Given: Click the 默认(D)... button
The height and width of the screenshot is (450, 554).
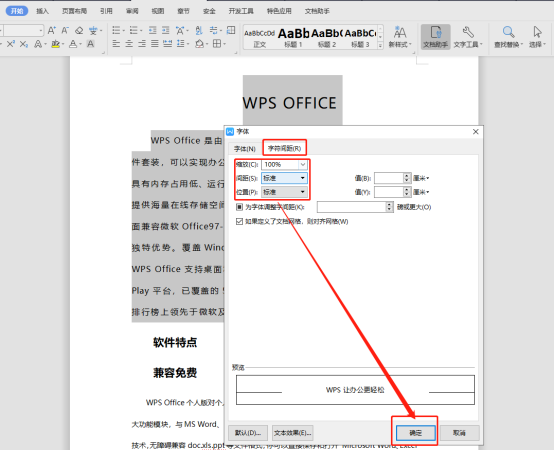Looking at the screenshot, I should click(248, 433).
